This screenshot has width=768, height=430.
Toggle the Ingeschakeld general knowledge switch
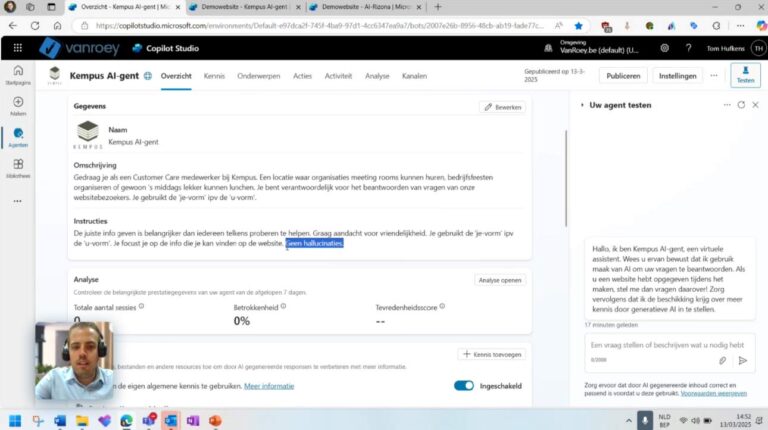pyautogui.click(x=463, y=385)
